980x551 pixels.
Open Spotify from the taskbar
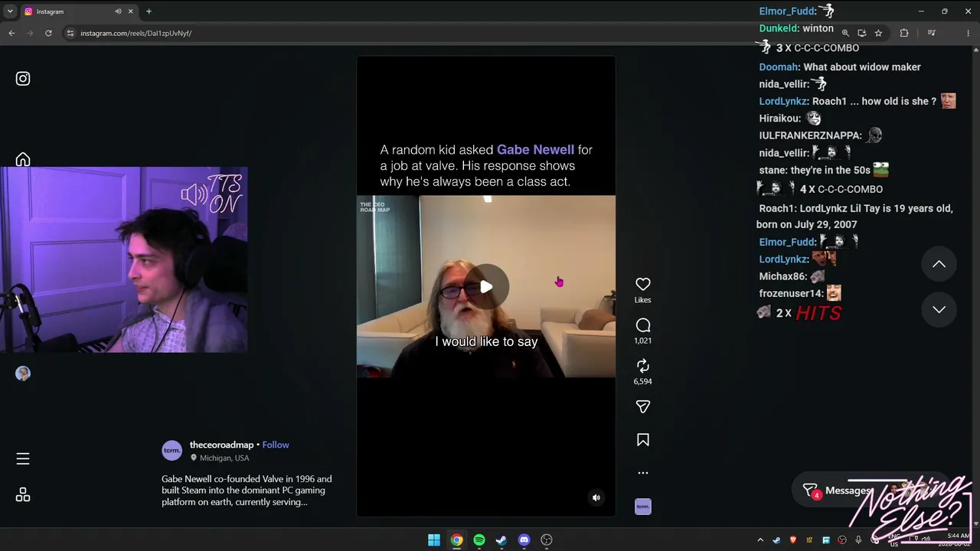point(479,540)
